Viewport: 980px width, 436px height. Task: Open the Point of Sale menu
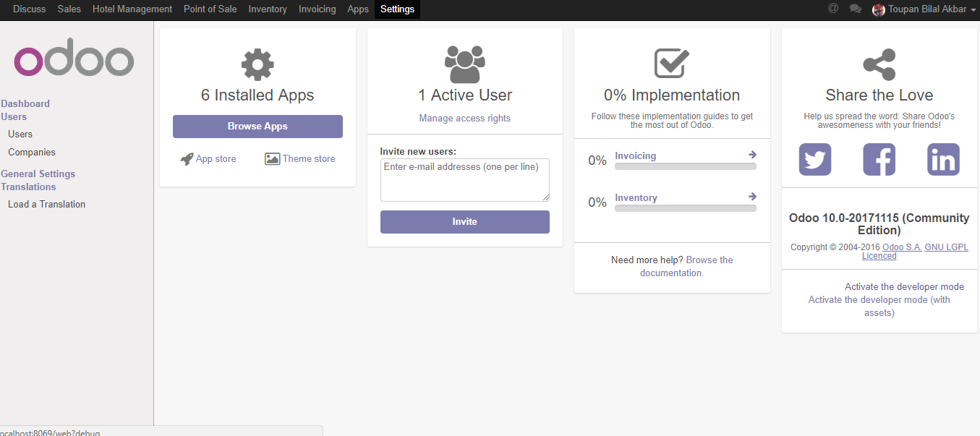pyautogui.click(x=210, y=9)
